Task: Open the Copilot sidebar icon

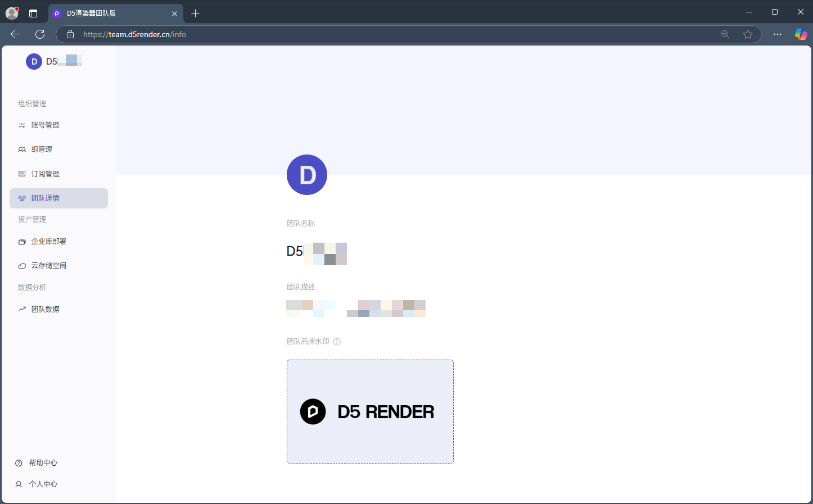Action: pos(801,34)
